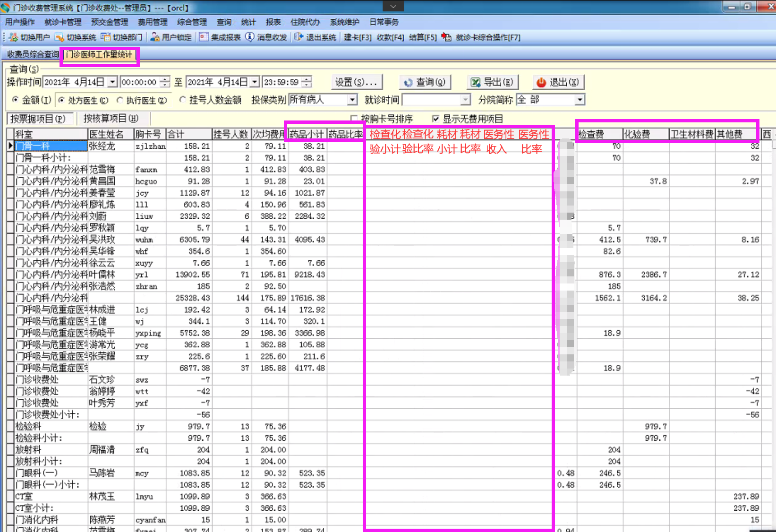Click doctor name 张经龙
The height and width of the screenshot is (532, 776).
click(x=102, y=146)
